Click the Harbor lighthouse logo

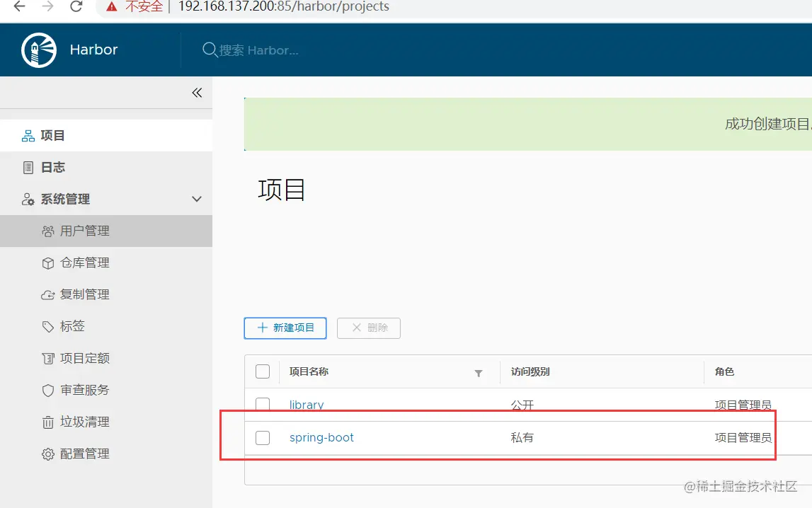pyautogui.click(x=39, y=50)
